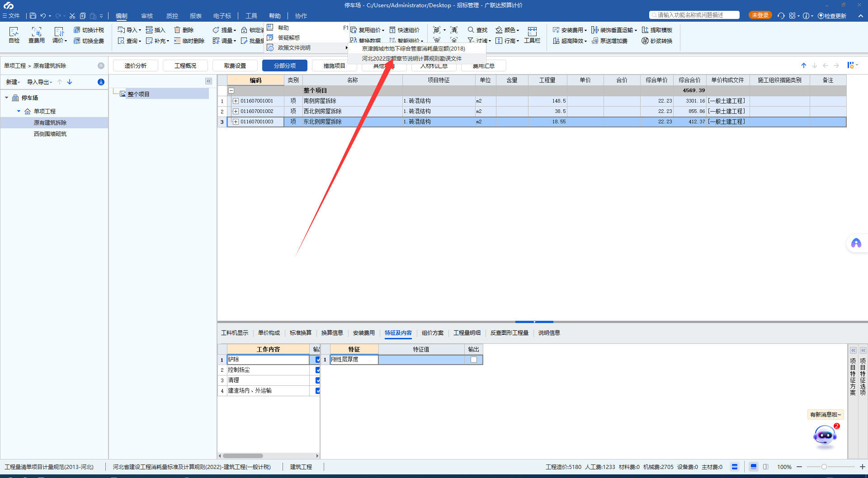Screen dimensions: 868x478
Task: Click the zoom-in plus button in status bar
Action: (x=862, y=467)
